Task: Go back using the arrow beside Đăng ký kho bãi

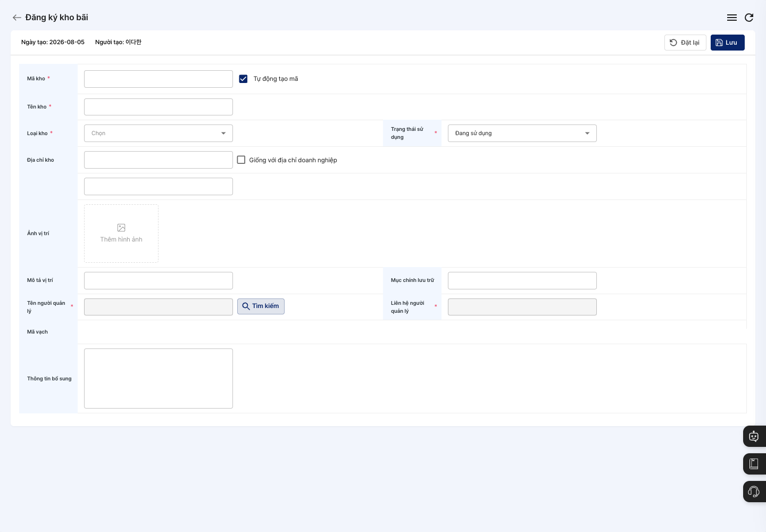Action: point(17,18)
